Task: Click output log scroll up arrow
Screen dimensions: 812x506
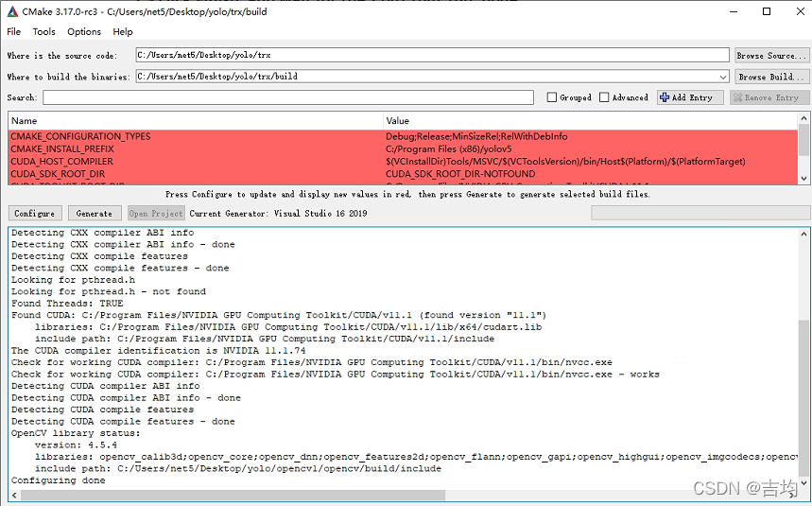Action: coord(803,234)
